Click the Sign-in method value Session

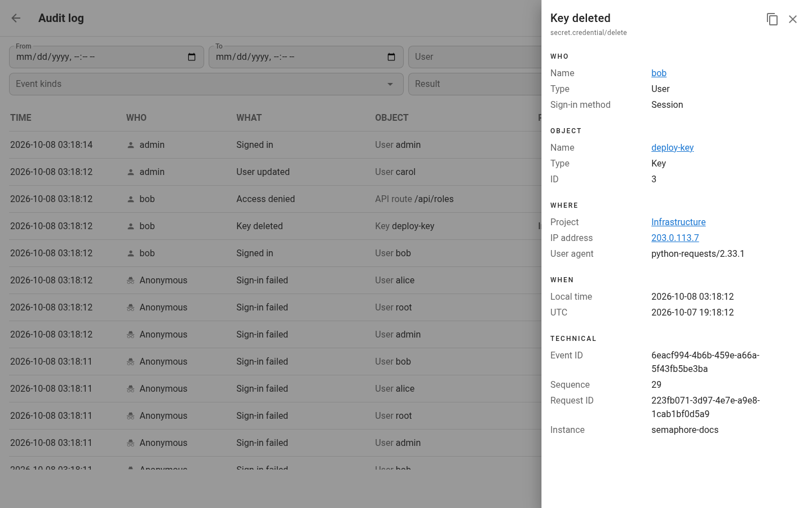click(667, 104)
